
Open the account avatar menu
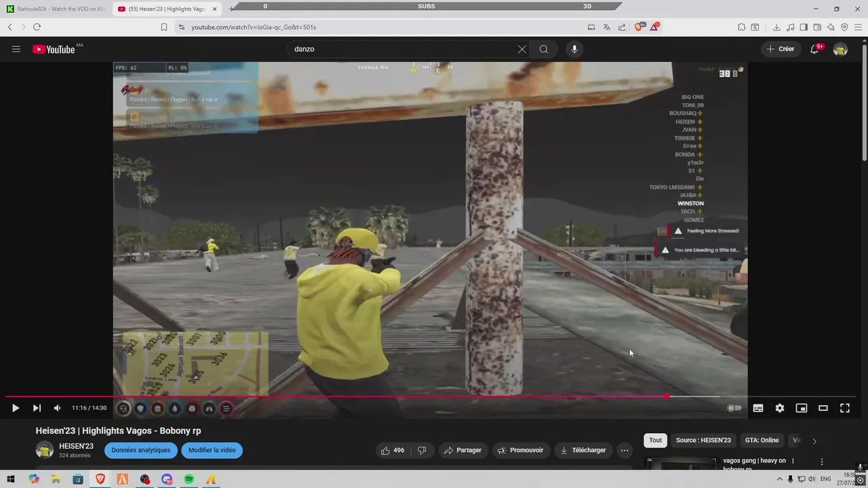tap(840, 49)
